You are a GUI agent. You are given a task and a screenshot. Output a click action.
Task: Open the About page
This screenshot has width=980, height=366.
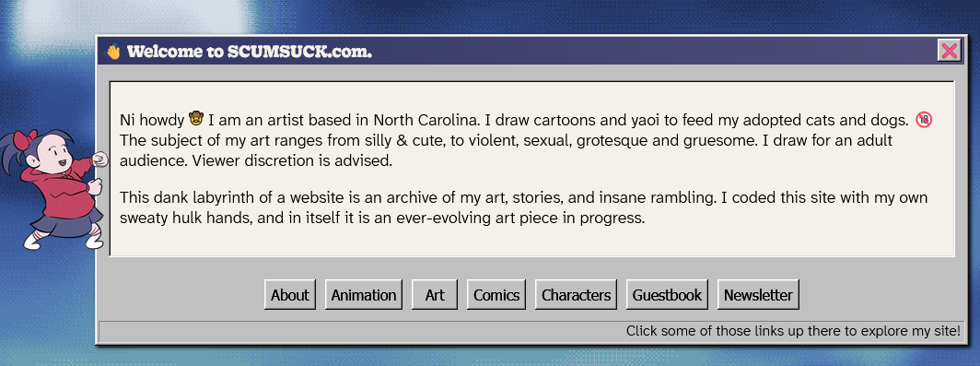click(290, 295)
